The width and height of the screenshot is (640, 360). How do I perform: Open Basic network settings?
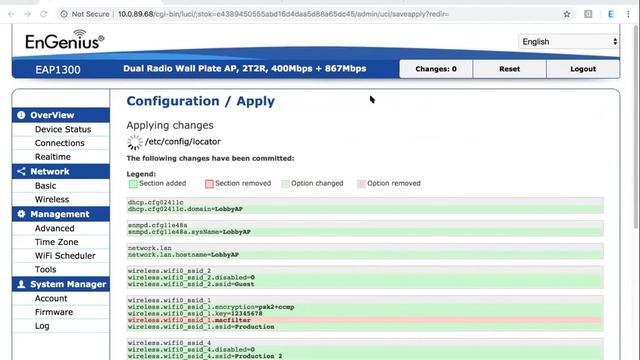pyautogui.click(x=45, y=186)
